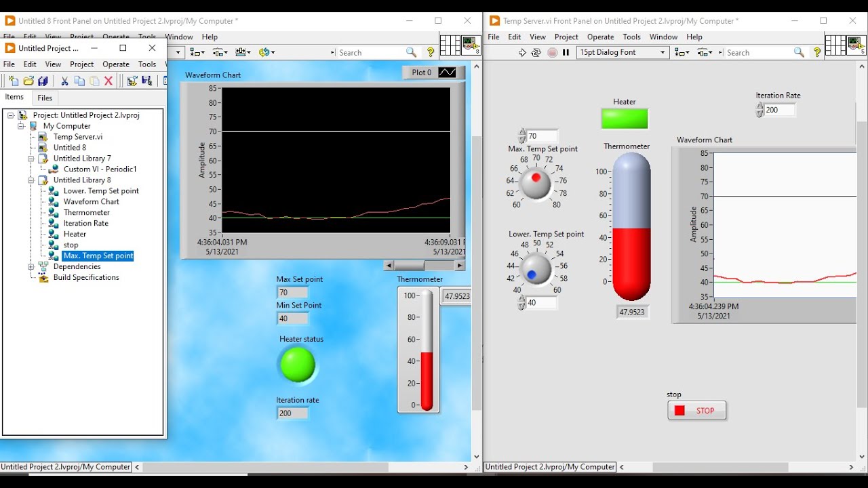Select Build Specifications in project tree

86,278
